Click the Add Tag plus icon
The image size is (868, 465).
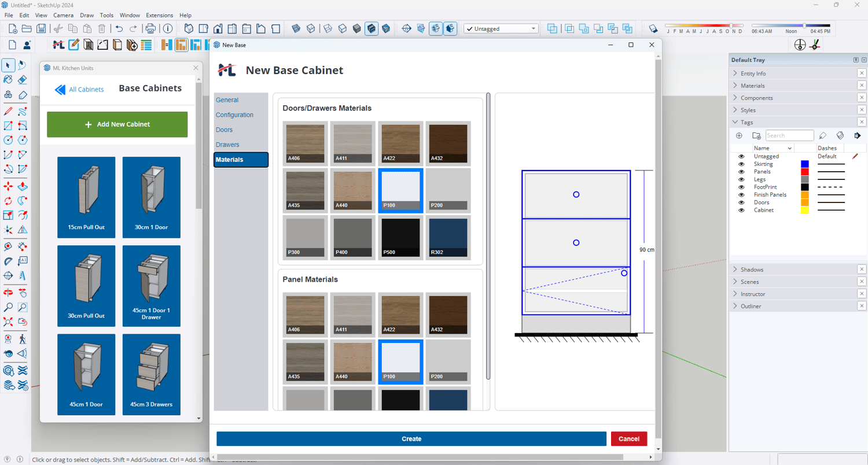click(x=739, y=135)
